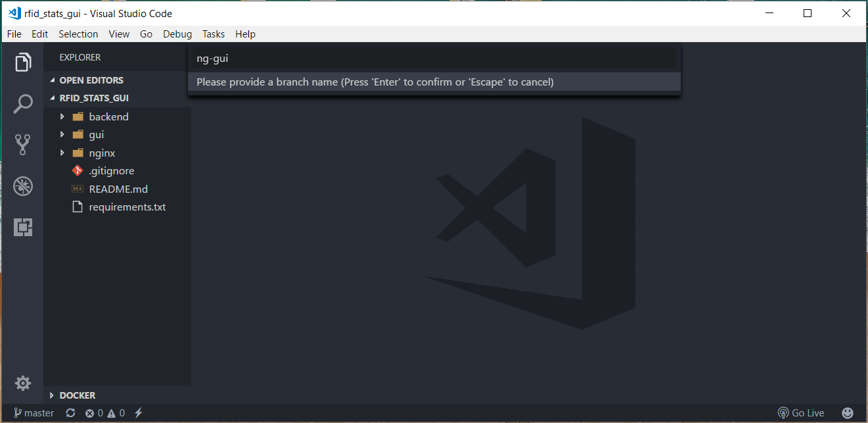Start the Live Server with Go Live
This screenshot has width=868, height=423.
coord(801,412)
